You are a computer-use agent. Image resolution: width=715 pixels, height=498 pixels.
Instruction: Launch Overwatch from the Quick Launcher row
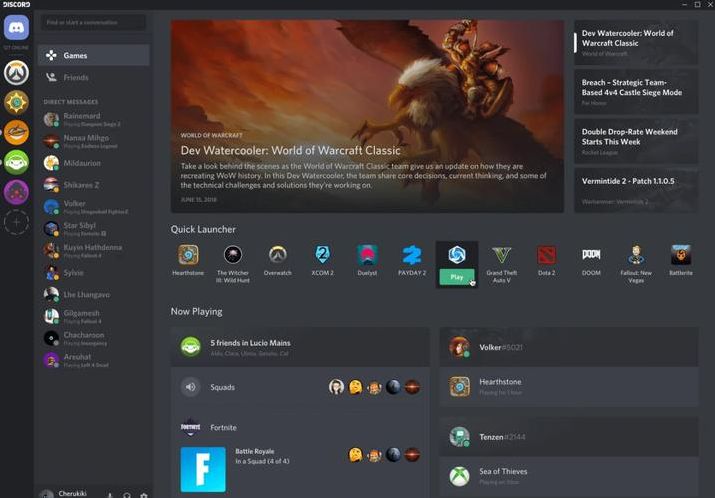[x=277, y=255]
